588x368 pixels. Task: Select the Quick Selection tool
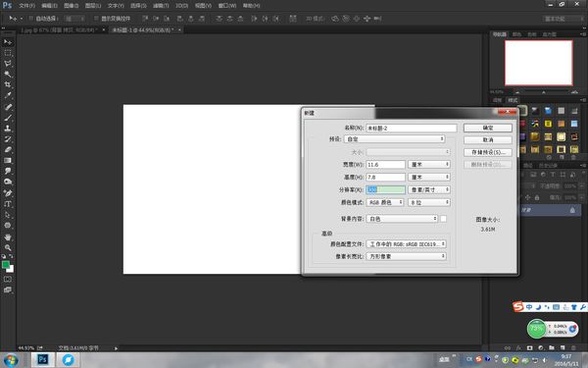pos(8,74)
